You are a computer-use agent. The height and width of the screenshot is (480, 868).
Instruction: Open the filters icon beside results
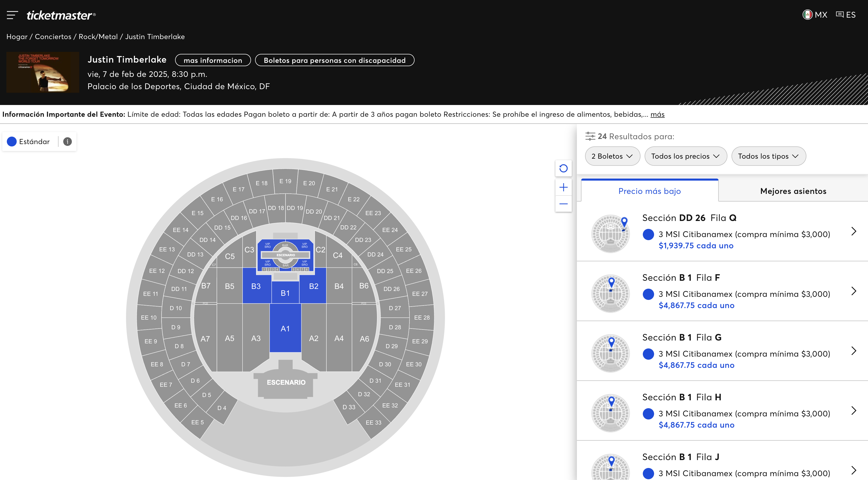pyautogui.click(x=590, y=136)
